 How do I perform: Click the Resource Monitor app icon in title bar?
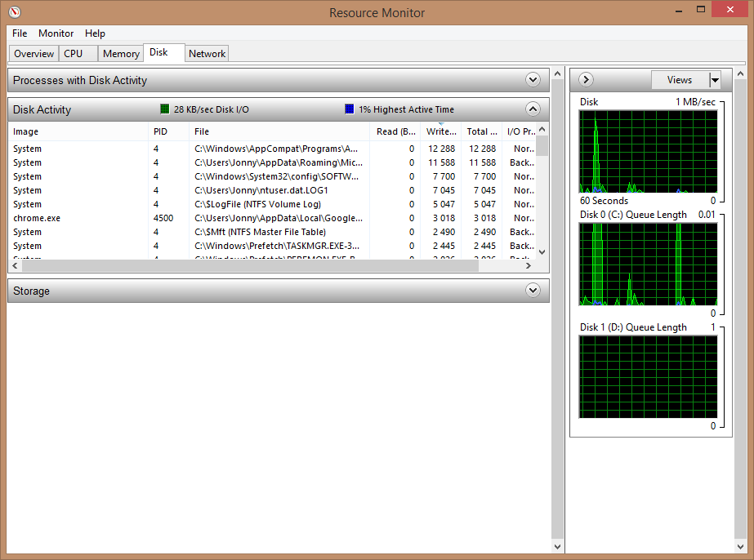pyautogui.click(x=15, y=12)
